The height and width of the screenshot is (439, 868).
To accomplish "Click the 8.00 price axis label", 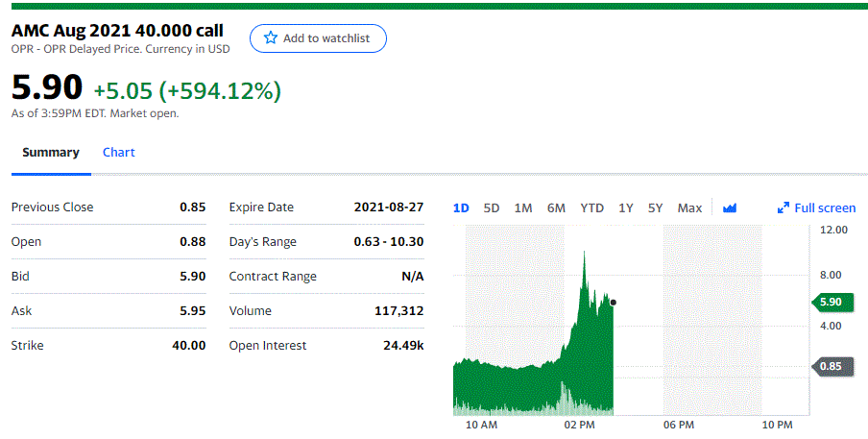I will [831, 275].
